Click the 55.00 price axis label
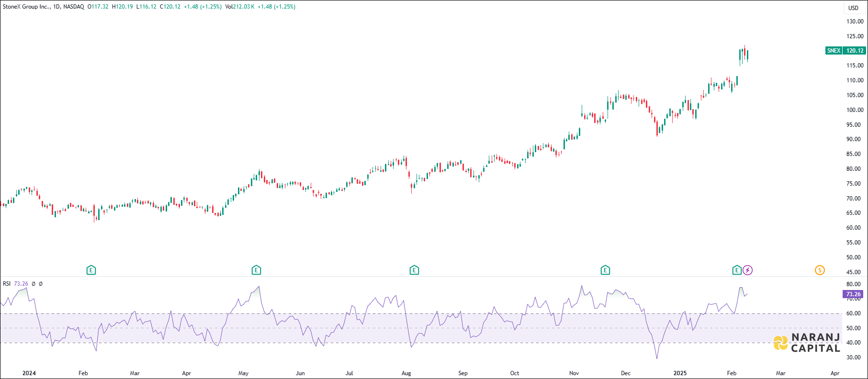The width and height of the screenshot is (868, 379). coord(854,243)
